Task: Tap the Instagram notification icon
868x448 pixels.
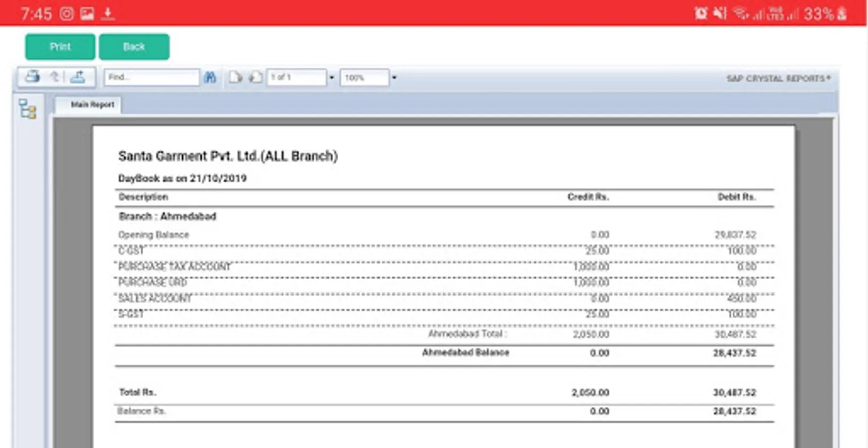Action: pos(67,13)
